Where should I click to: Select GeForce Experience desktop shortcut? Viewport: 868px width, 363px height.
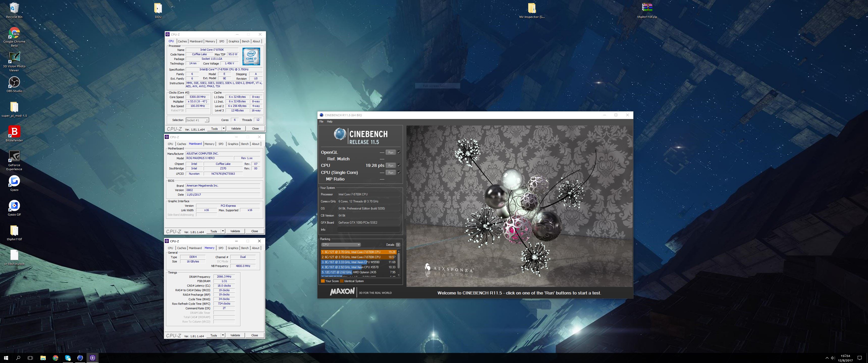pos(14,161)
